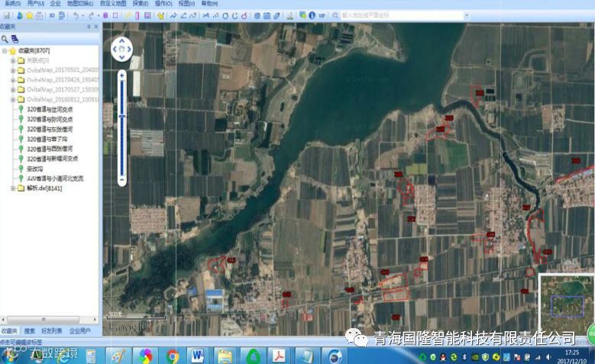Collapse the 收藏夹[8707] root node
595x364 pixels.
[4, 50]
